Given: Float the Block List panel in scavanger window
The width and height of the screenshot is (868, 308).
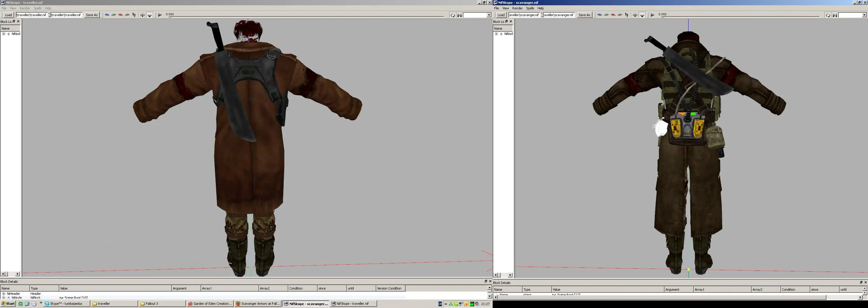Looking at the screenshot, I should click(506, 21).
